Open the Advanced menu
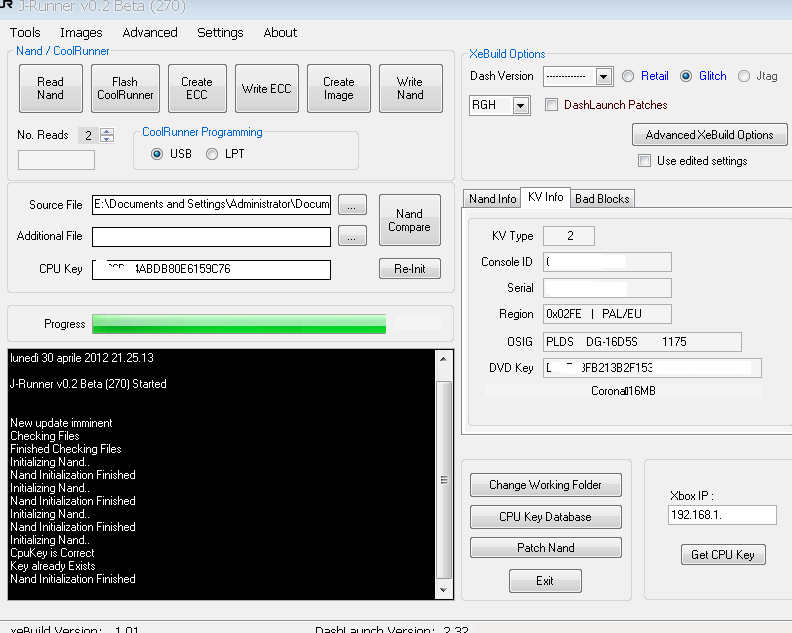Screen dimensions: 792x633 (x=150, y=33)
